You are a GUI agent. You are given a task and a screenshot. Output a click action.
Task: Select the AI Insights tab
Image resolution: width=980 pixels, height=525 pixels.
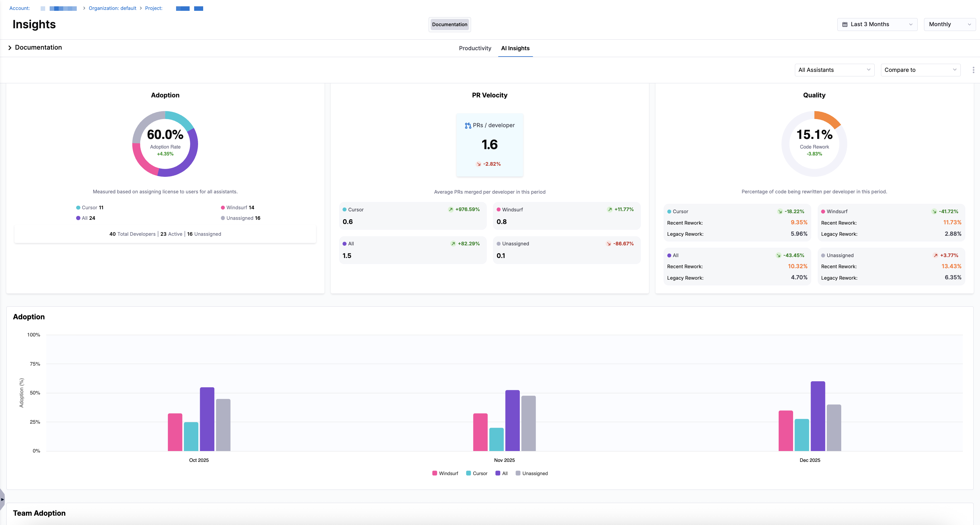click(515, 48)
